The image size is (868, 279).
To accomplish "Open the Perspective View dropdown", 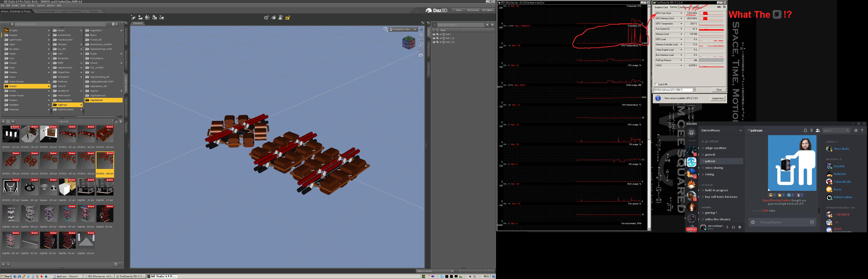I will click(x=403, y=29).
